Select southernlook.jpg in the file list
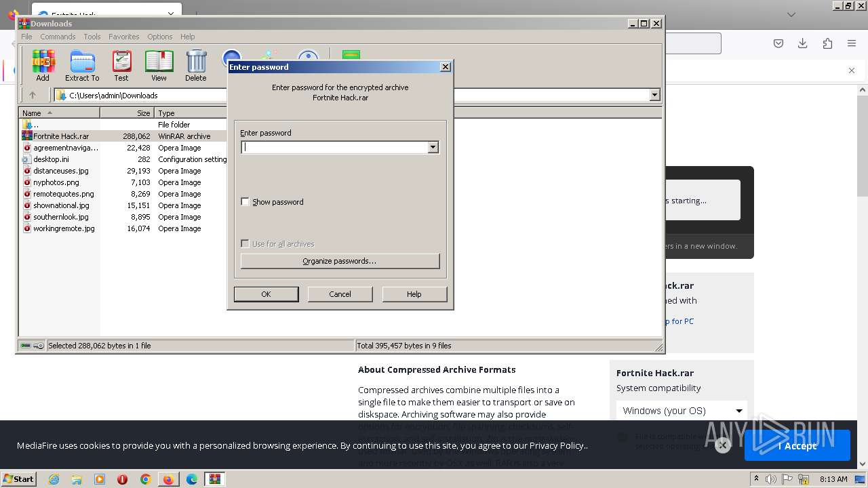This screenshot has width=868, height=488. (60, 217)
